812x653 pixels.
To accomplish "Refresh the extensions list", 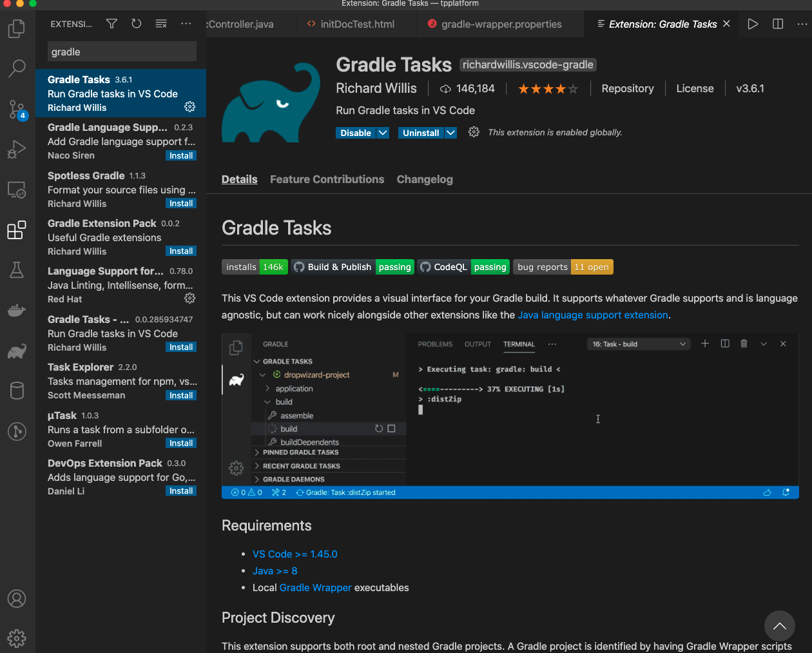I will click(136, 23).
